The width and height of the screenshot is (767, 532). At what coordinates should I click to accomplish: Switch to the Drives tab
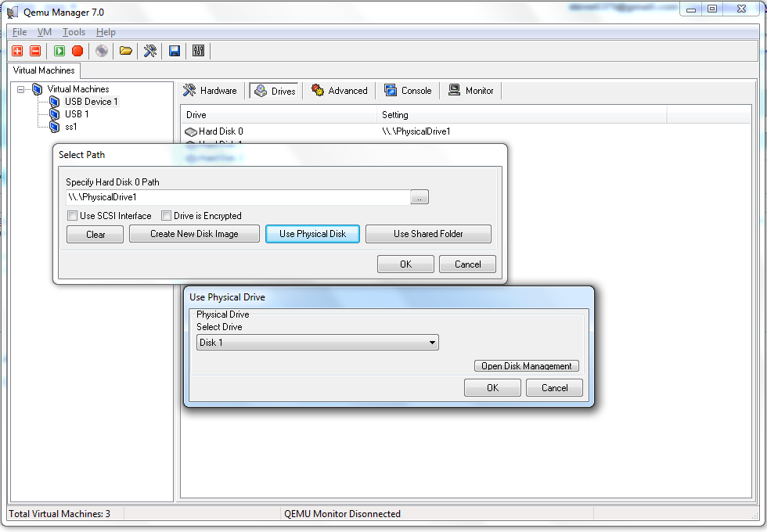coord(275,91)
